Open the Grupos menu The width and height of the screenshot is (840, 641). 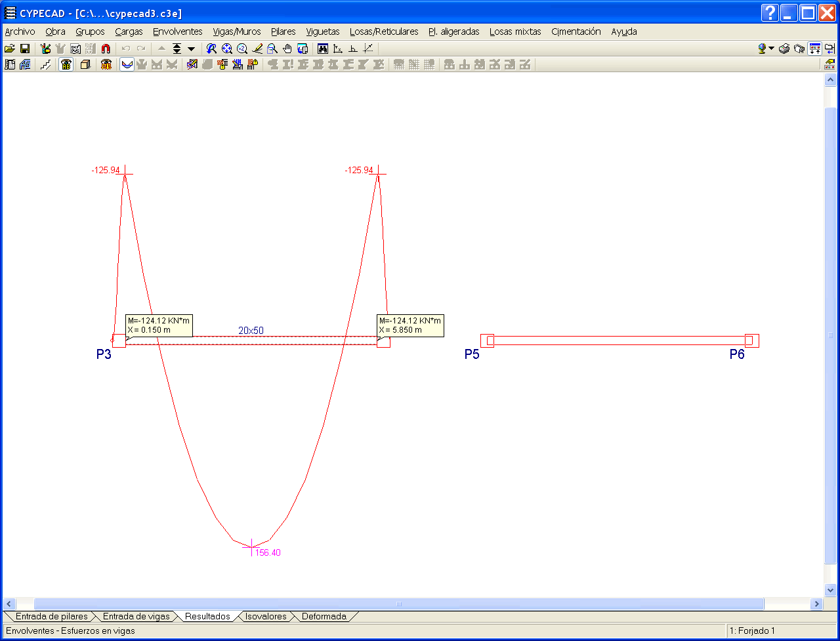tap(90, 31)
